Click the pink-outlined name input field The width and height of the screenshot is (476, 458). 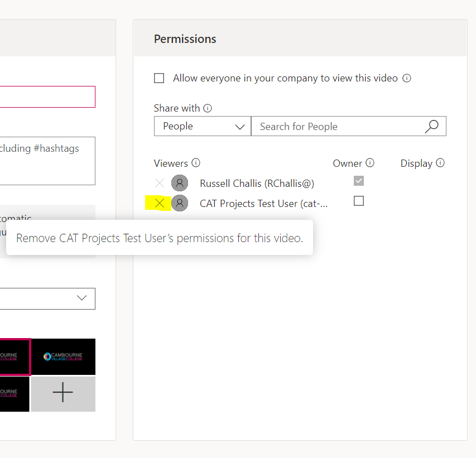point(47,97)
